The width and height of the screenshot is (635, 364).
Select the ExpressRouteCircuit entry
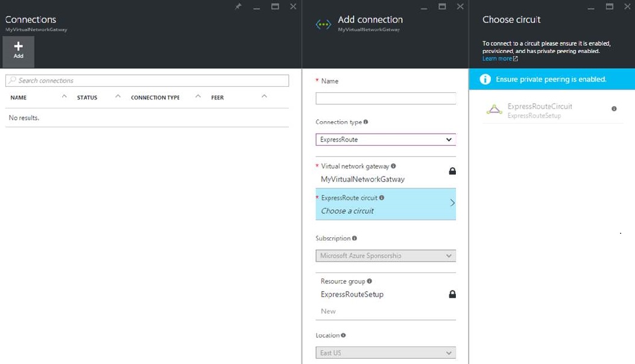pyautogui.click(x=552, y=110)
